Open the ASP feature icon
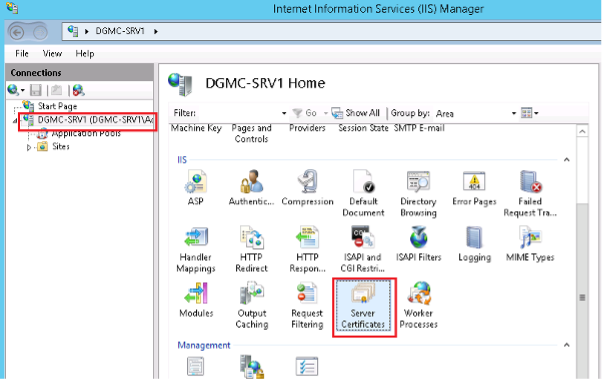 [196, 188]
